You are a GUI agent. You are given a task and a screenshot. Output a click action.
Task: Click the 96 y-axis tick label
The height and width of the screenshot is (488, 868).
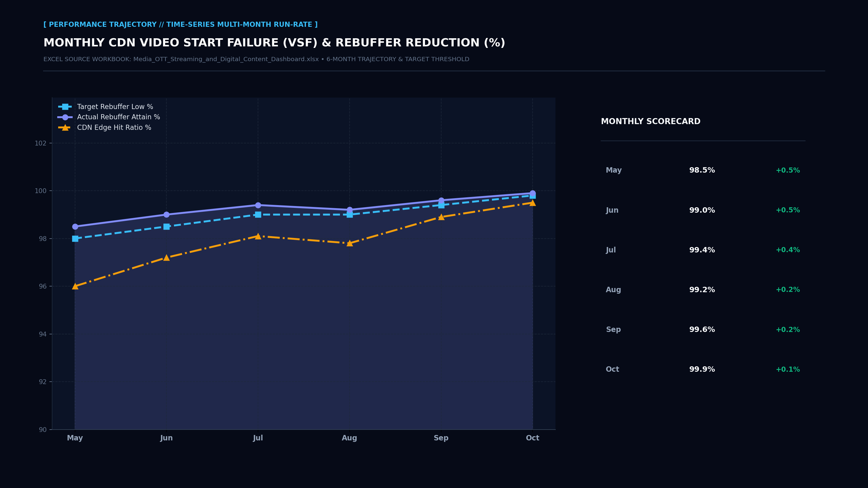click(x=43, y=286)
